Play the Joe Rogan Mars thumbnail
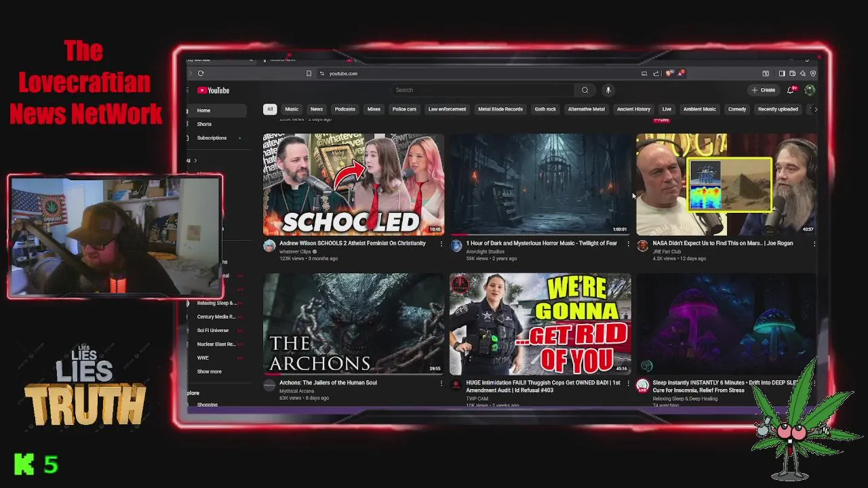Screen dimensions: 868x488 click(726, 184)
